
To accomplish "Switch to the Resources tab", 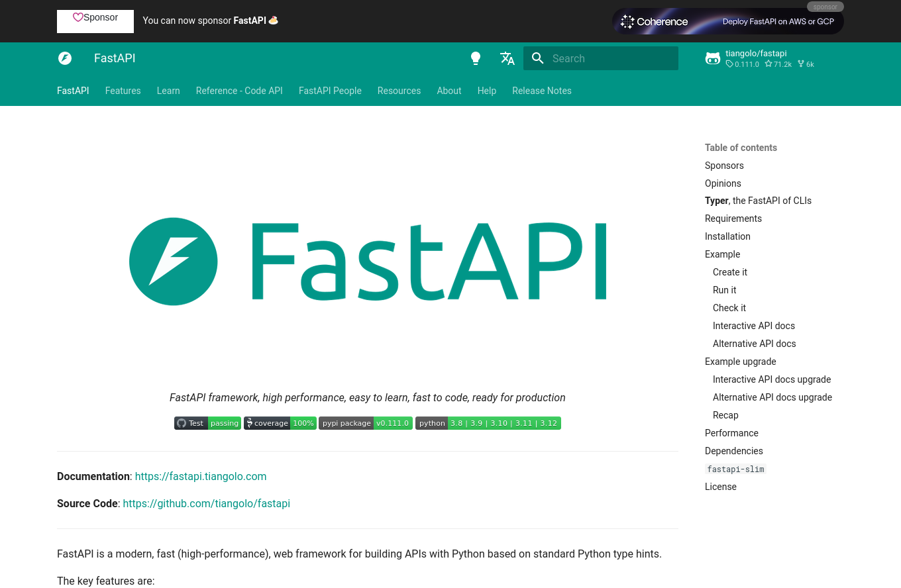I will coord(399,91).
